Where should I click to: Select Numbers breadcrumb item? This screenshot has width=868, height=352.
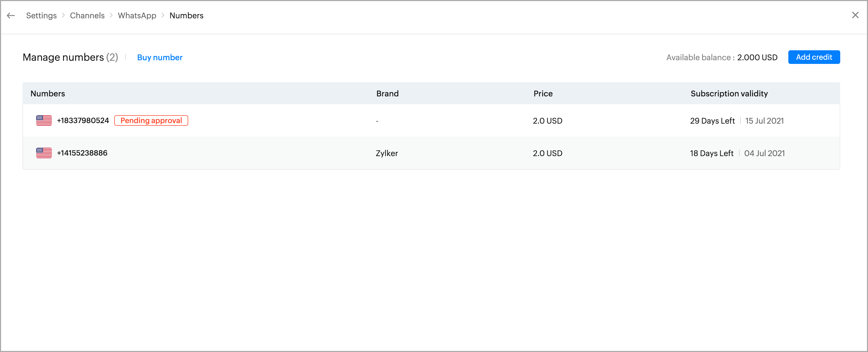(186, 15)
